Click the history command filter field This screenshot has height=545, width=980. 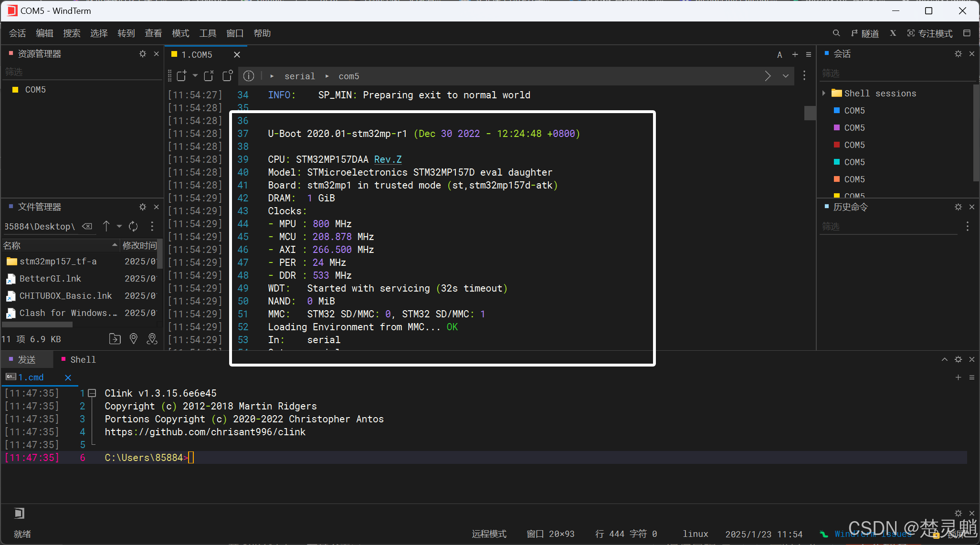tap(888, 227)
